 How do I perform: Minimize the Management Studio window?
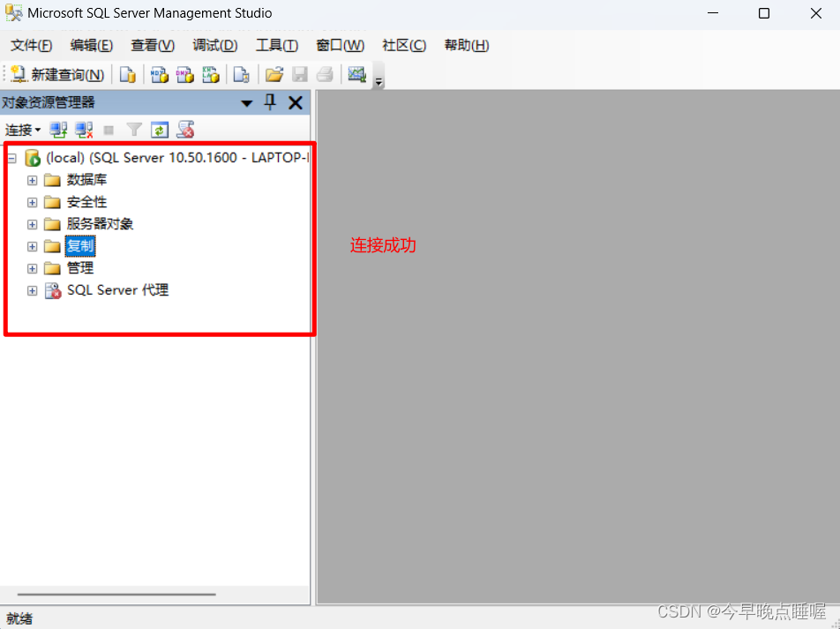click(713, 13)
